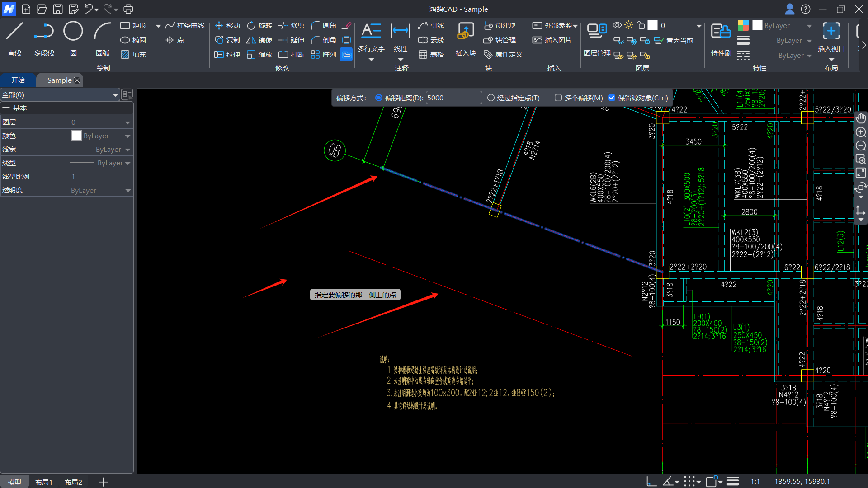The height and width of the screenshot is (488, 868).
Task: Click the pan hand icon in navigation bar
Action: pos(860,118)
